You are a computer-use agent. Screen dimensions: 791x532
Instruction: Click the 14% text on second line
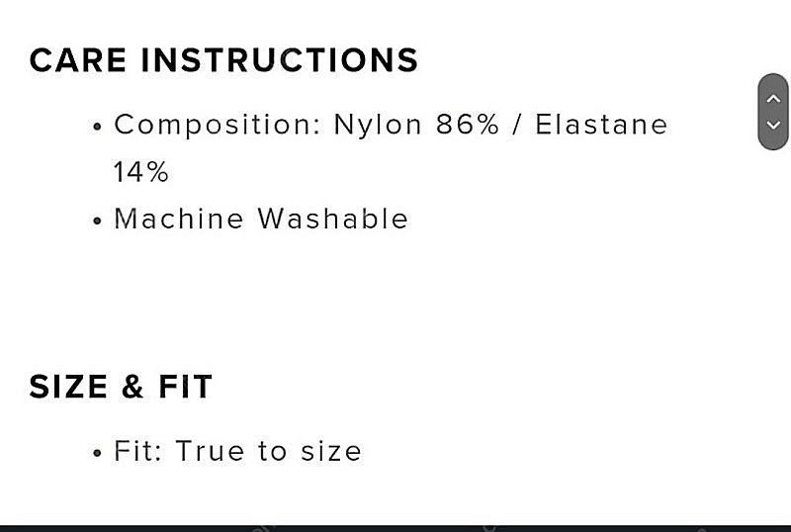141,172
